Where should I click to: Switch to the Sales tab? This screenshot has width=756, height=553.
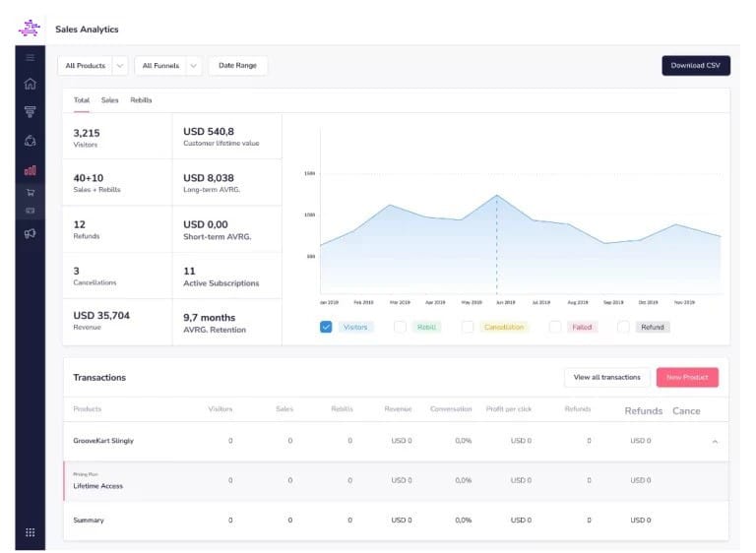pyautogui.click(x=109, y=100)
